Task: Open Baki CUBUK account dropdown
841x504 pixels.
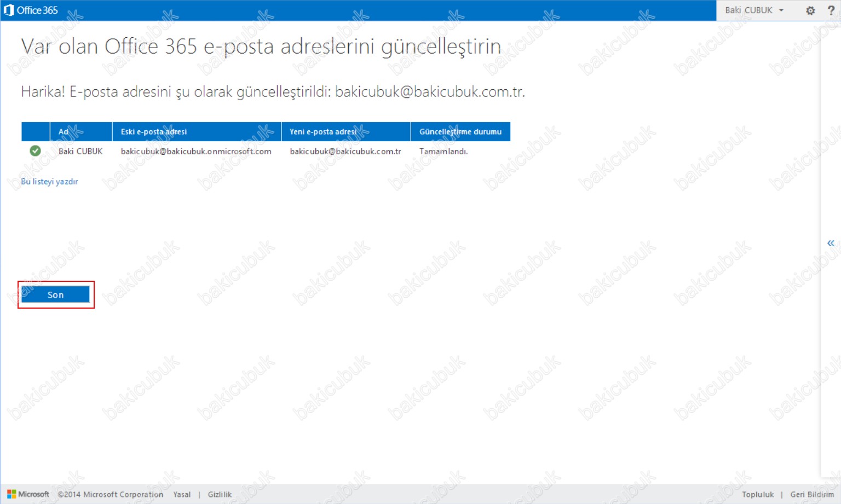Action: tap(754, 10)
